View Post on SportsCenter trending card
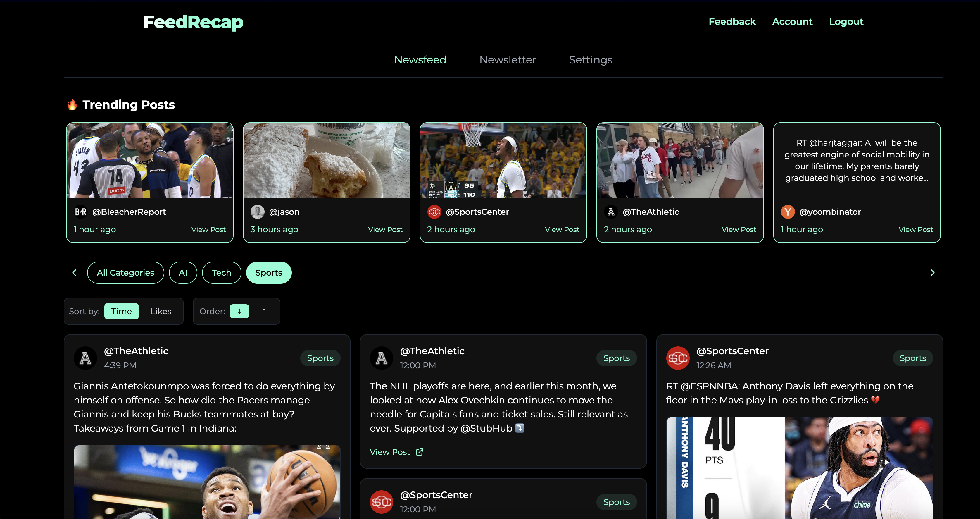Screen dimensions: 980x519 coord(562,230)
